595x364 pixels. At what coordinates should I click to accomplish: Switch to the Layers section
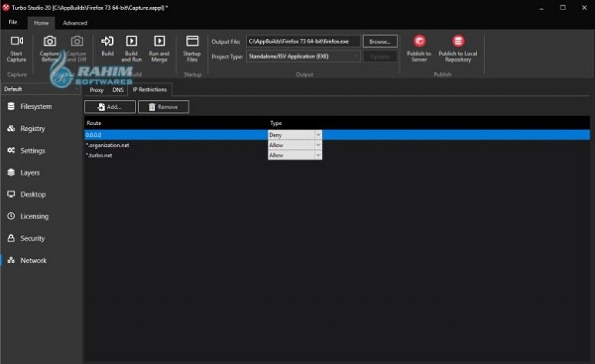coord(30,173)
